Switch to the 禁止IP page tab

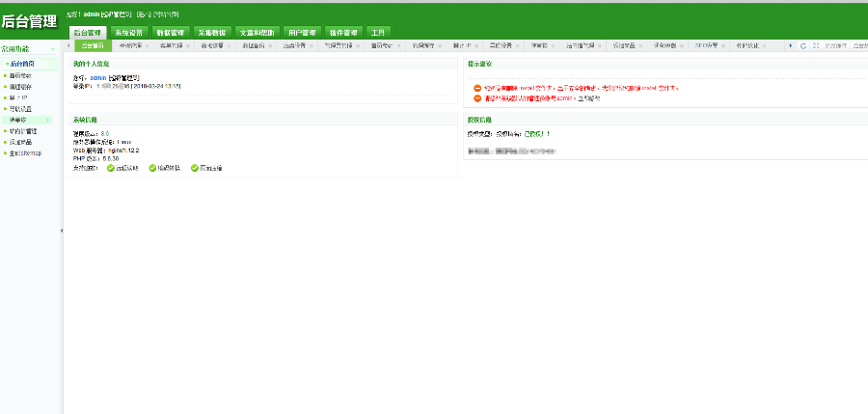click(462, 45)
